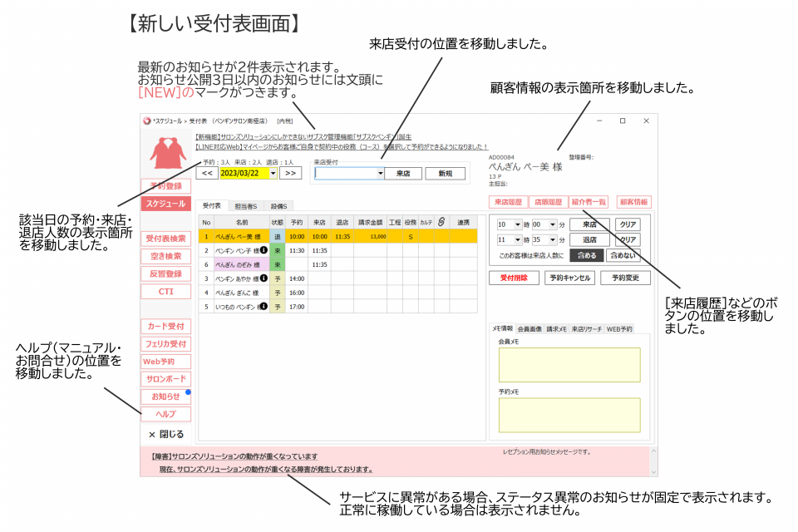Click scroll-down arrow of notice area
This screenshot has height=532, width=798.
click(x=654, y=472)
